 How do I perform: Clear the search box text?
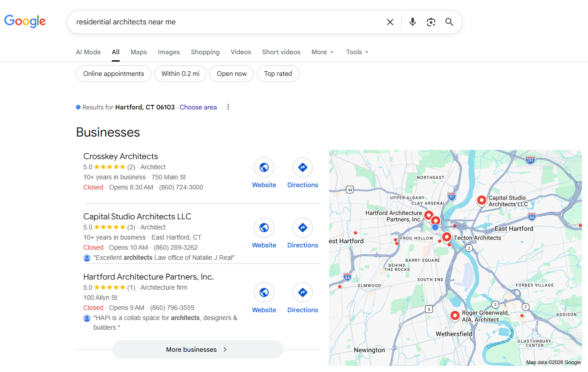[x=390, y=22]
